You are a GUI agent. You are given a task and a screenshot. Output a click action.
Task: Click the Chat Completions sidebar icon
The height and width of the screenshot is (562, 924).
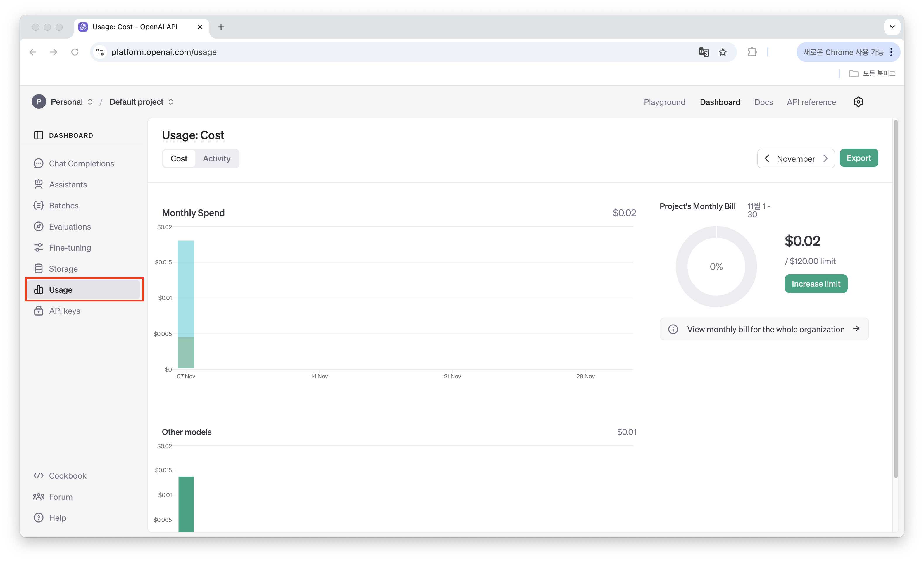(x=38, y=163)
